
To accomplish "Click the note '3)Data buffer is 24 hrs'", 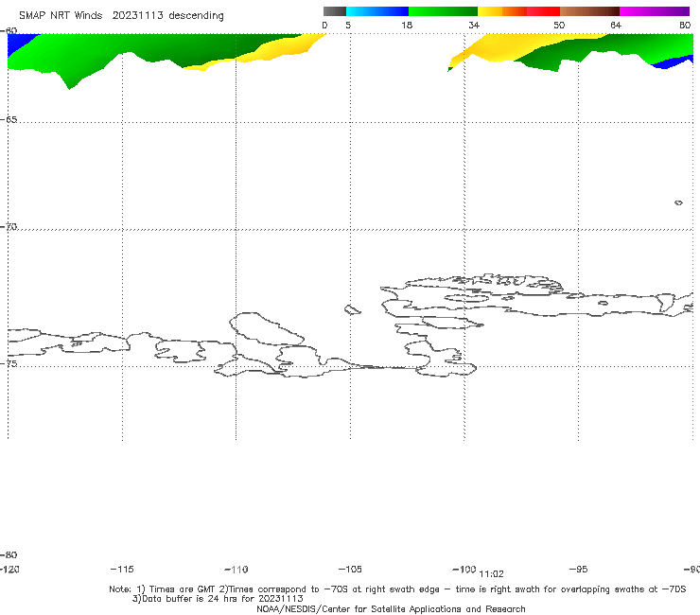I will tap(218, 599).
